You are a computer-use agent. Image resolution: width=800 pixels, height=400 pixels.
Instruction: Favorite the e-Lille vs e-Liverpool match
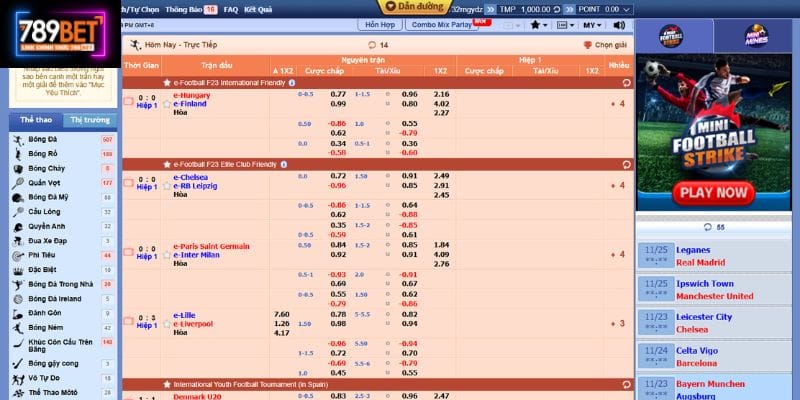point(167,324)
